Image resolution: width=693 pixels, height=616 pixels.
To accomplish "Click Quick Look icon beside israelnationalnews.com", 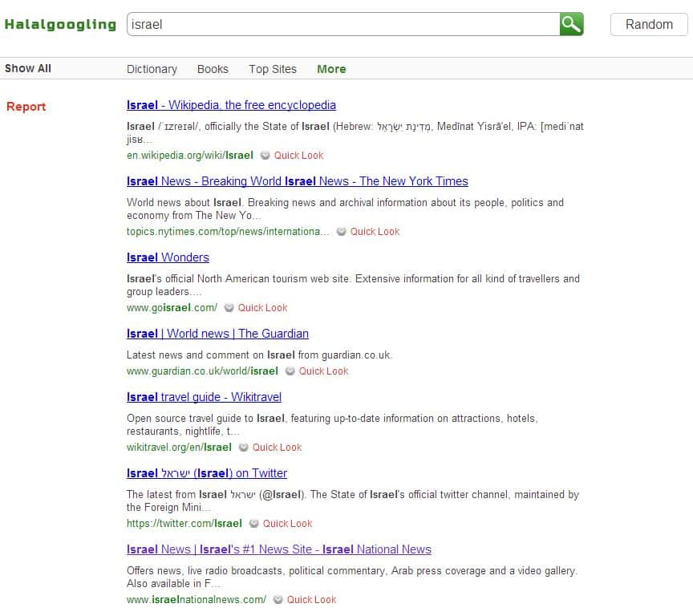I will tap(278, 600).
